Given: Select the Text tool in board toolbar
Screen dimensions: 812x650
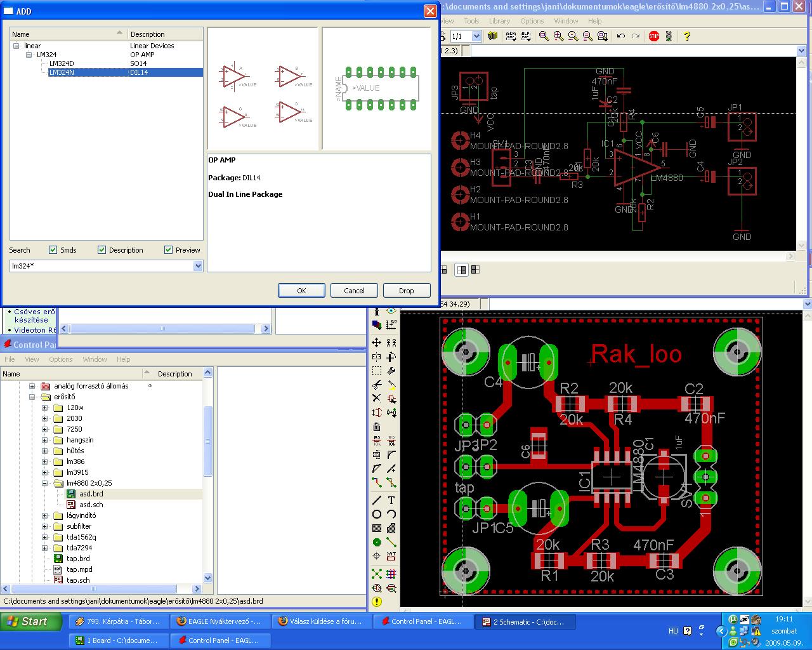Looking at the screenshot, I should click(x=391, y=500).
